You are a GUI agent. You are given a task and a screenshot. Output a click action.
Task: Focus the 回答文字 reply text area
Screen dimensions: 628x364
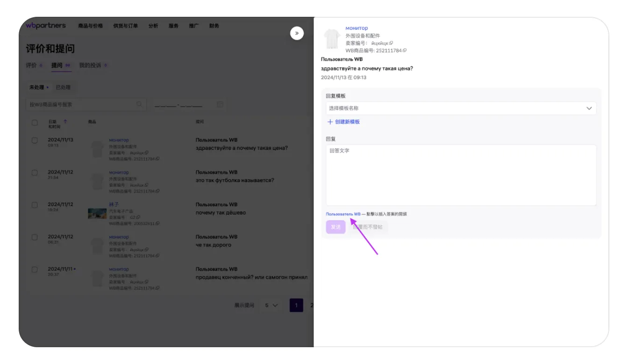tap(461, 175)
